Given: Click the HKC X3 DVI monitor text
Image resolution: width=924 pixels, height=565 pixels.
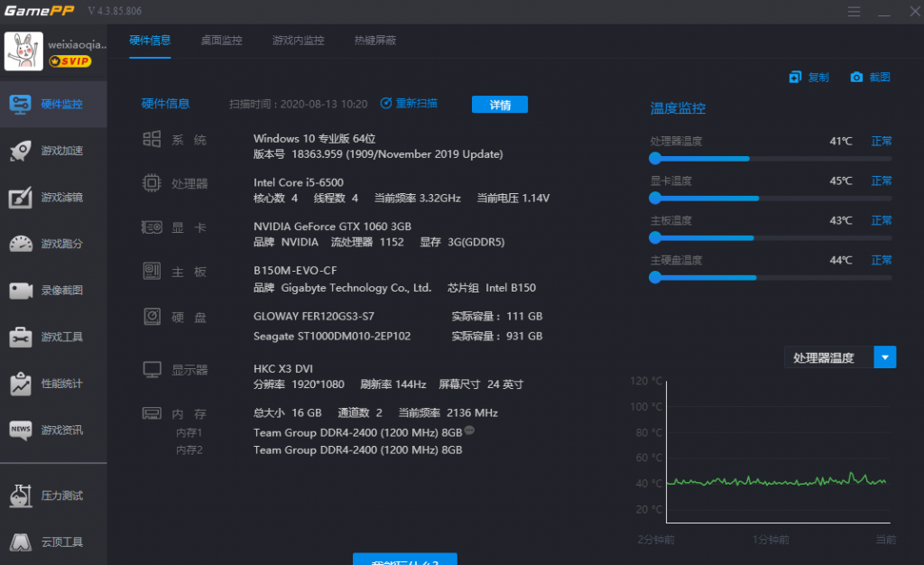Looking at the screenshot, I should click(x=282, y=369).
